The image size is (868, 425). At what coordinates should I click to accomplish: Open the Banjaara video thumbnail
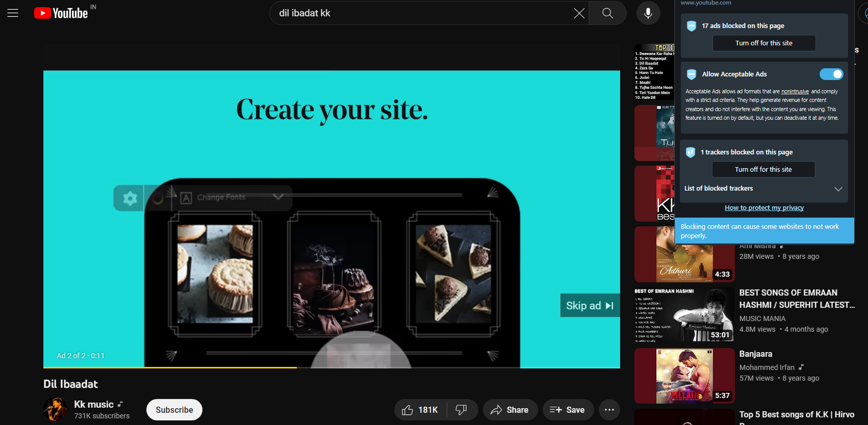(684, 376)
